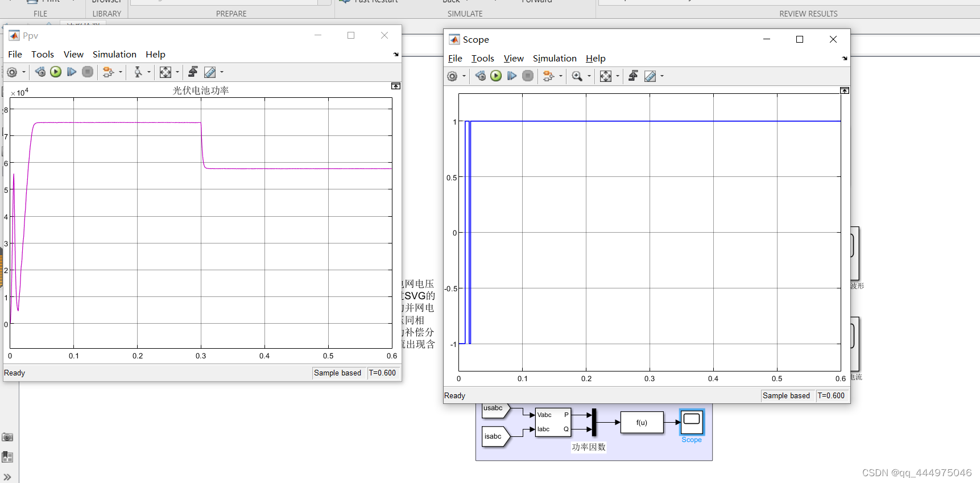Select Zoom magnifier tool in Scope toolbar
This screenshot has height=483, width=980.
click(577, 76)
